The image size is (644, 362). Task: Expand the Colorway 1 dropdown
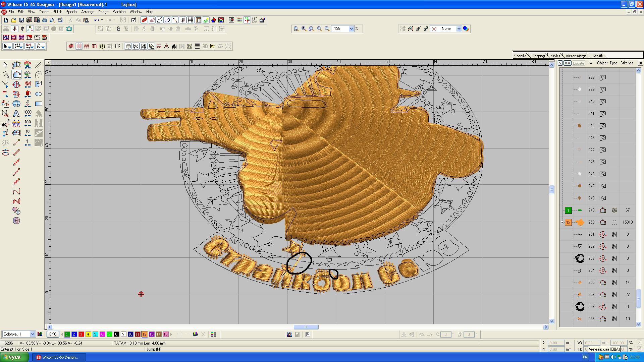coord(33,334)
